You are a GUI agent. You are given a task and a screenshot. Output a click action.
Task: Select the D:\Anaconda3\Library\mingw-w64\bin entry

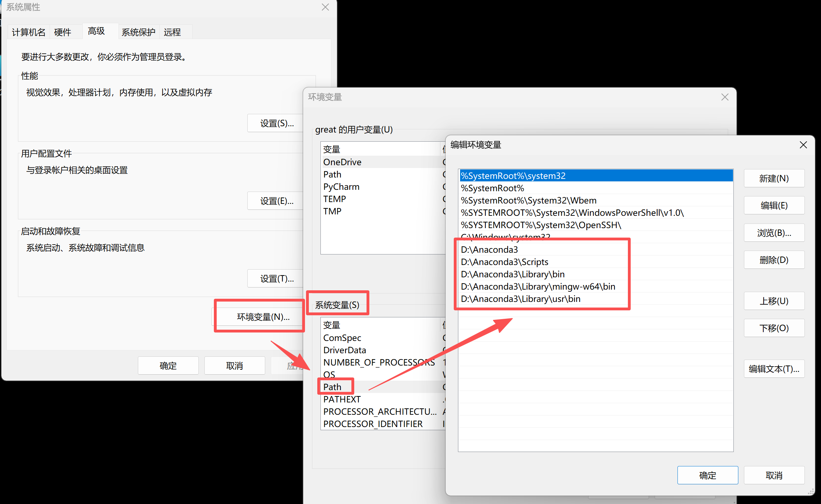tap(538, 287)
